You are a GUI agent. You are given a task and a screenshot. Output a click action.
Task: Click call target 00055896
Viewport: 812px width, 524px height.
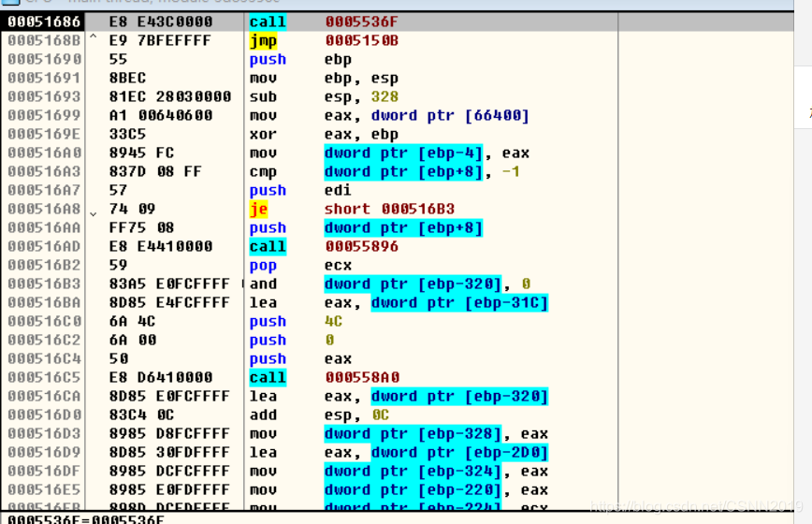click(x=361, y=246)
